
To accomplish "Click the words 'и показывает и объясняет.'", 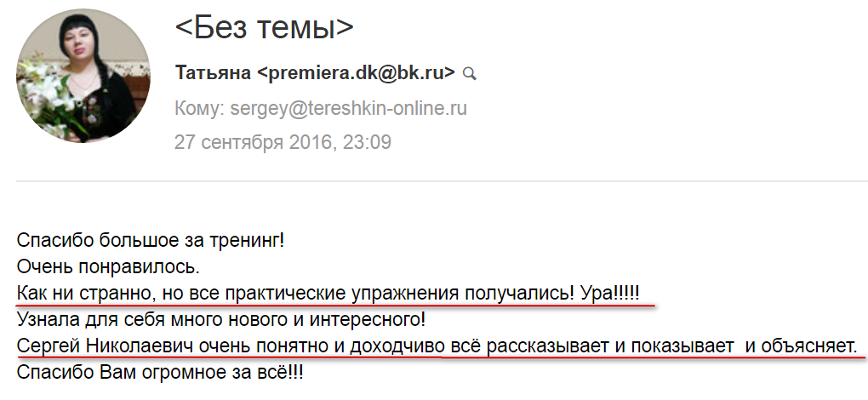I will pyautogui.click(x=749, y=347).
